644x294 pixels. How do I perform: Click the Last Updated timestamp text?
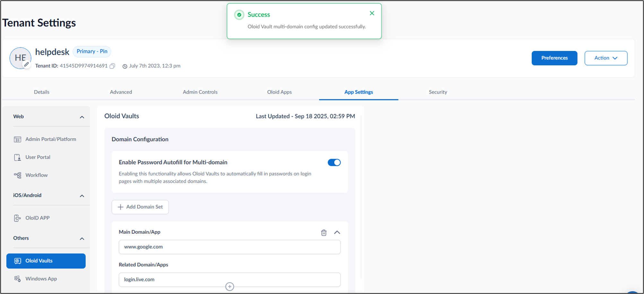tap(305, 116)
